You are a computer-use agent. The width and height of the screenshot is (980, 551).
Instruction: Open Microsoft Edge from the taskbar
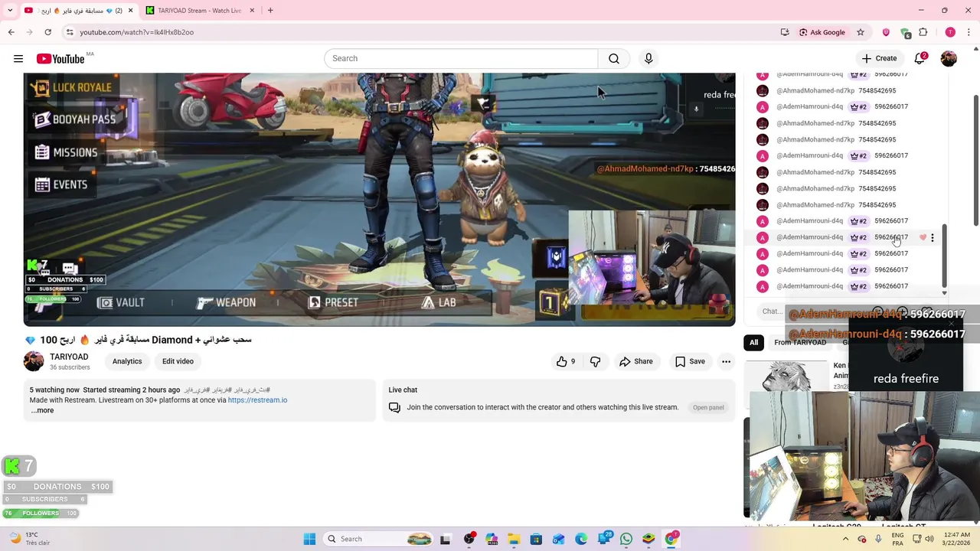click(x=581, y=539)
